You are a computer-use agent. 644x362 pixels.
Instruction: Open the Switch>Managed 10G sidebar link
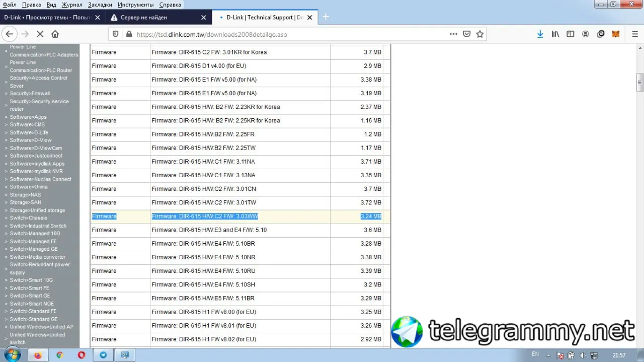[35, 234]
